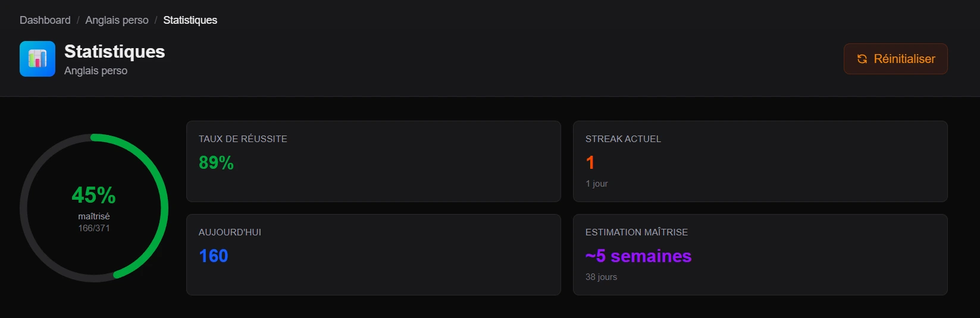Select the Statistiques breadcrumb item
This screenshot has width=980, height=318.
190,20
